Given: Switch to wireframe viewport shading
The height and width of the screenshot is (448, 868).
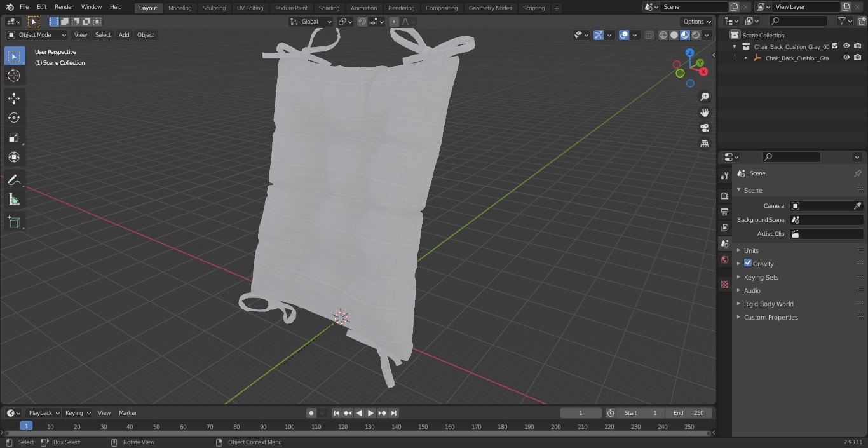Looking at the screenshot, I should click(663, 35).
